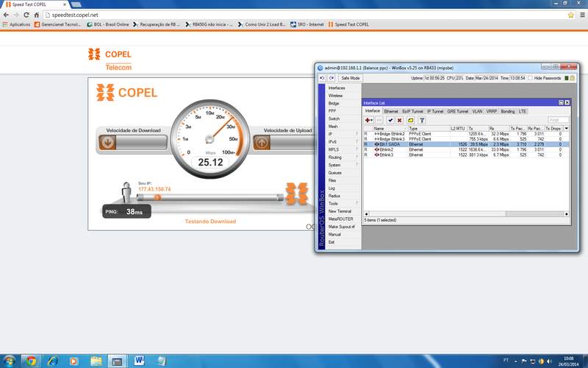Click the scrollbar right arrow in Interface List
Screen dimensions: 588x368
pos(566,214)
